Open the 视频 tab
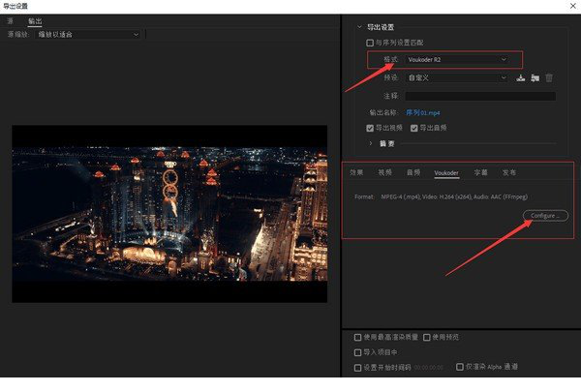 pyautogui.click(x=384, y=172)
